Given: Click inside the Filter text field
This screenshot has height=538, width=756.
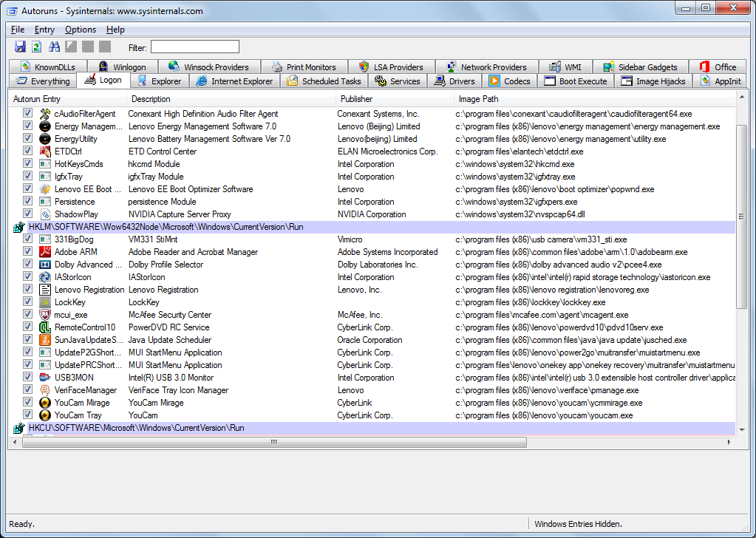Looking at the screenshot, I should pyautogui.click(x=194, y=47).
